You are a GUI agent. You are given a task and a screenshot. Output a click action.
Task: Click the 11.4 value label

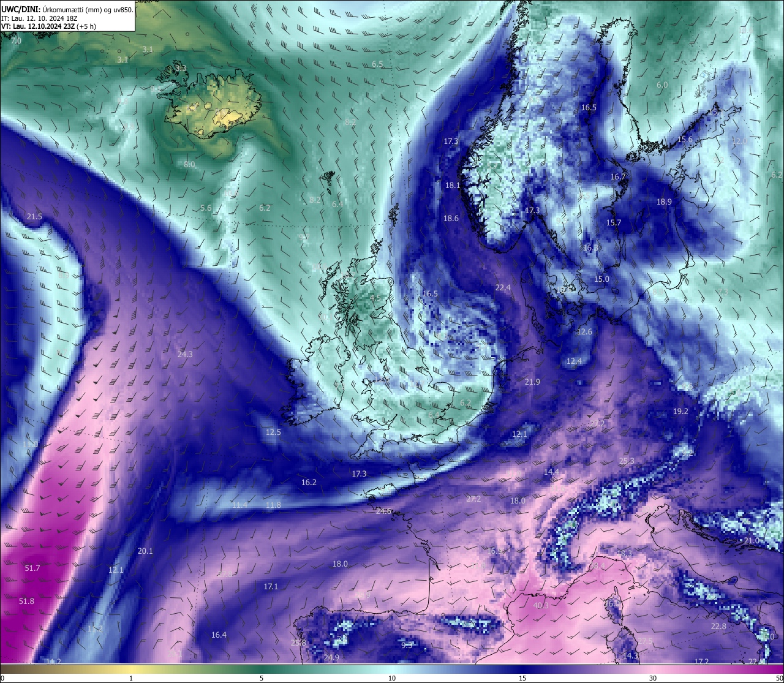click(x=239, y=505)
